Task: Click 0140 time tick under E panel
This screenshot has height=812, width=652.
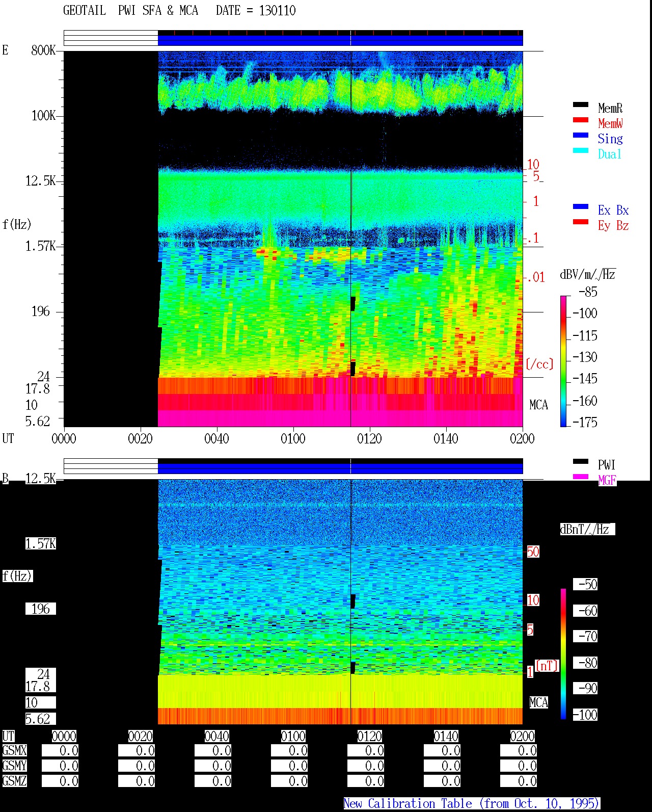Action: point(446,438)
